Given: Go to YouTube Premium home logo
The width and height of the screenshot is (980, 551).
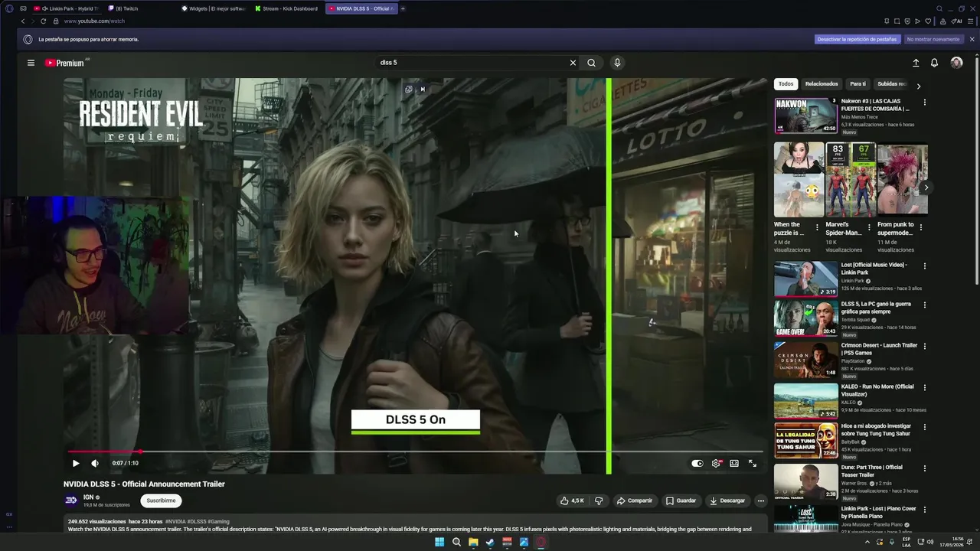Looking at the screenshot, I should tap(64, 63).
